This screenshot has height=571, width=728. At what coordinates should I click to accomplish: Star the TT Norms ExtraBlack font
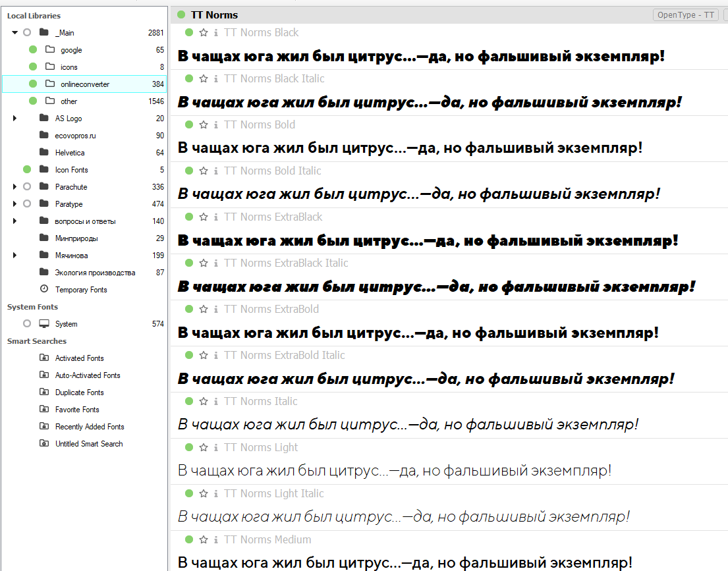click(x=204, y=217)
